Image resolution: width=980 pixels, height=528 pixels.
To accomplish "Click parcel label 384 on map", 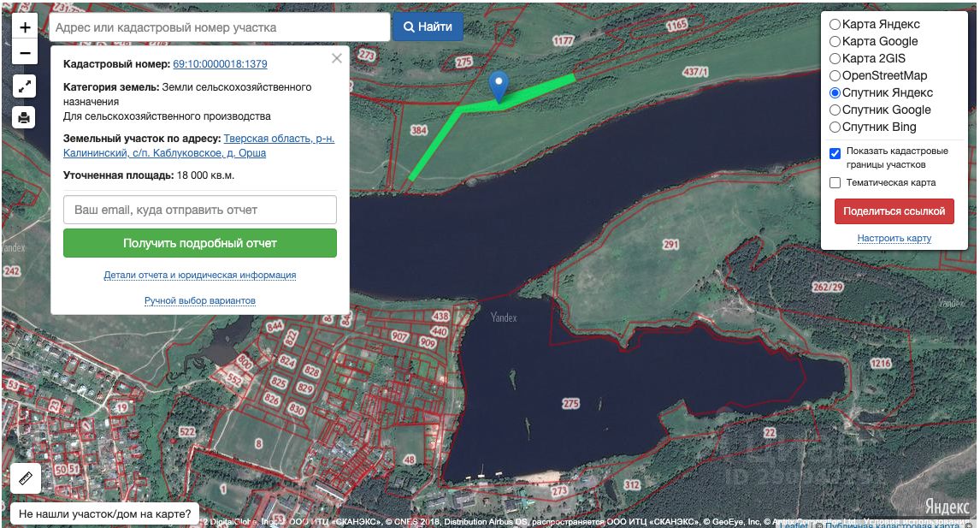I will (419, 130).
